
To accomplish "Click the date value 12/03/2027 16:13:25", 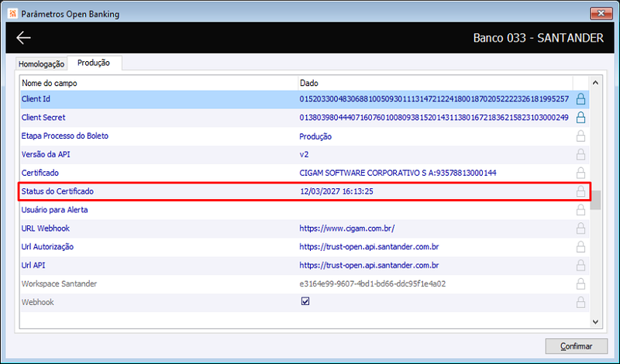I will [337, 191].
